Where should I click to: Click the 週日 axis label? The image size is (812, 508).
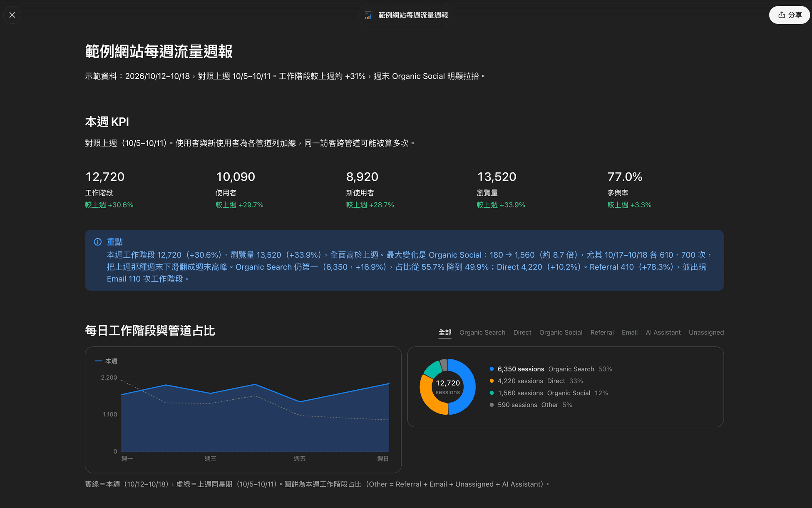(x=383, y=458)
